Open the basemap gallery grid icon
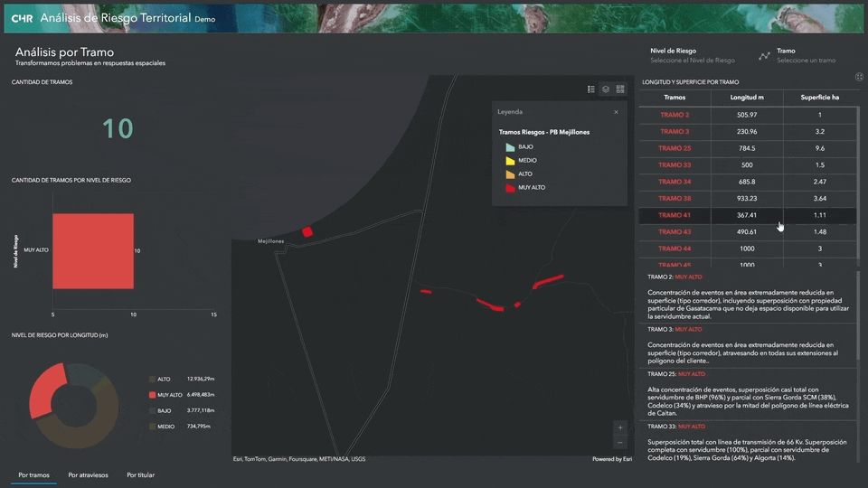 [620, 89]
